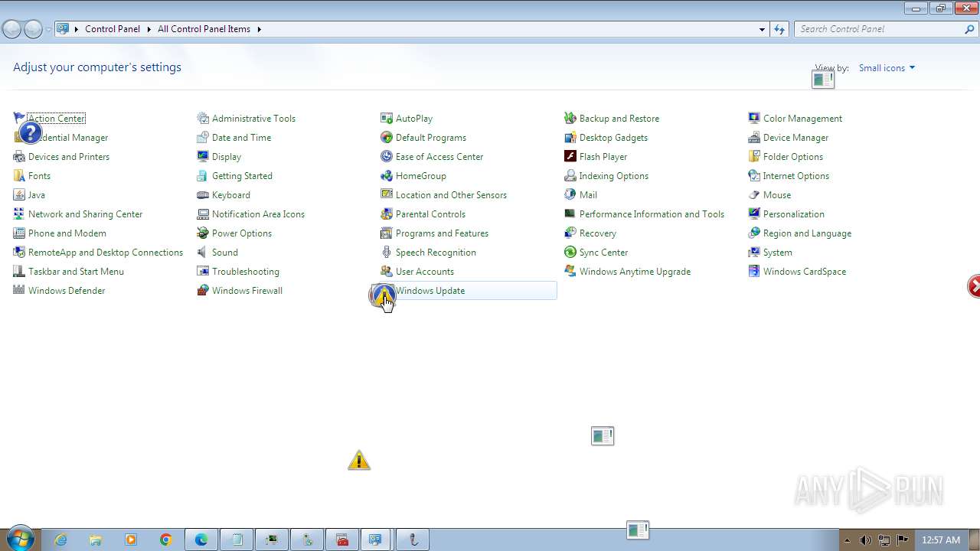Expand arrow after All Control Panel Items
Image resolution: width=980 pixels, height=551 pixels.
(259, 29)
